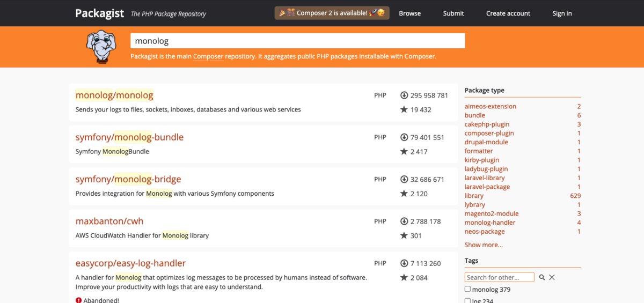Image resolution: width=644 pixels, height=303 pixels.
Task: Click "AWS CloudWatch Handler for Monolog library" text
Action: [x=142, y=235]
